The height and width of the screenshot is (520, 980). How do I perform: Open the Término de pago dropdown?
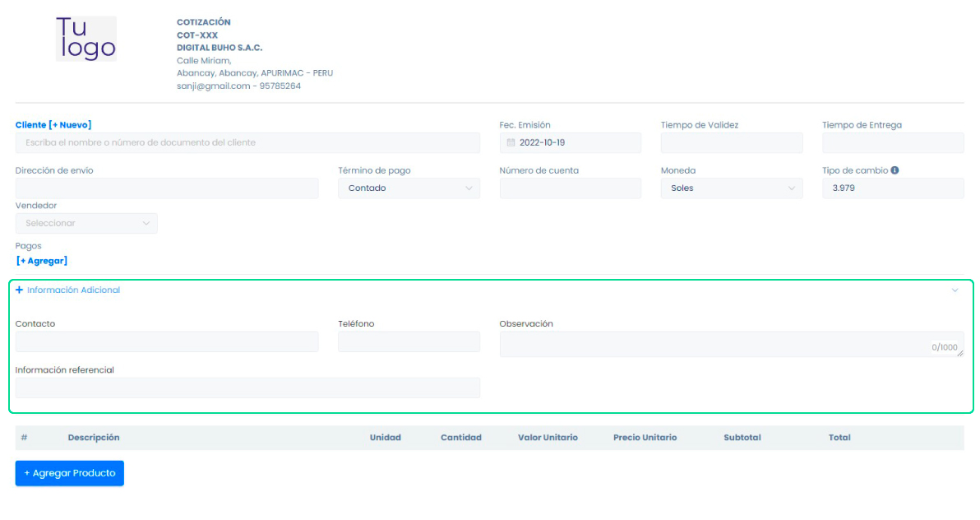409,188
